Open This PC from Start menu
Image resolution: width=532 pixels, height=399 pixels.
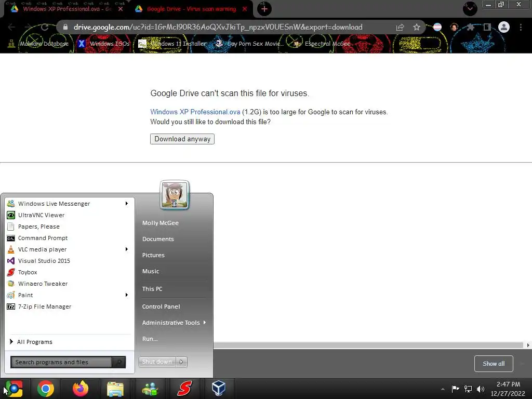coord(152,289)
